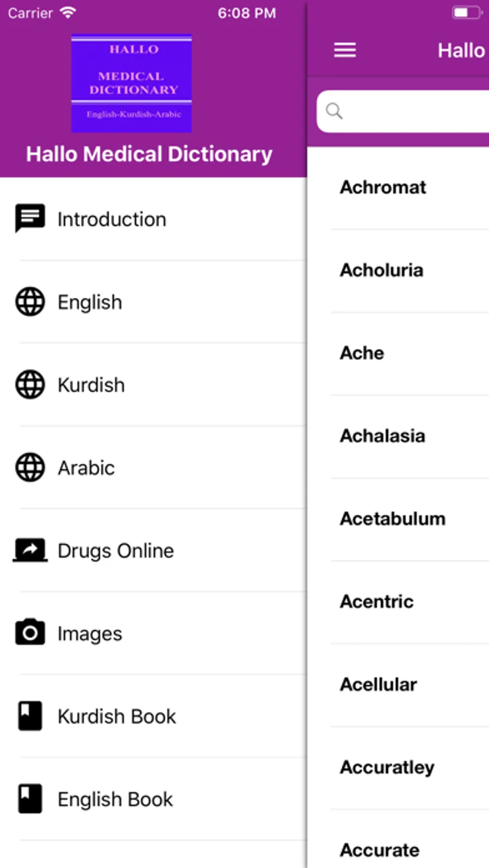Click the Hallo Medical Dictionary logo image

[131, 83]
